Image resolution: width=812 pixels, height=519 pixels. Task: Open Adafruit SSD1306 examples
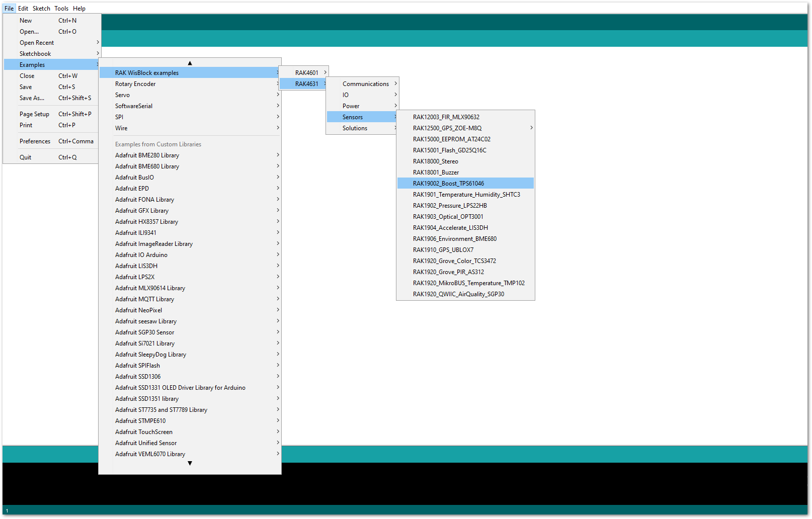tap(190, 377)
